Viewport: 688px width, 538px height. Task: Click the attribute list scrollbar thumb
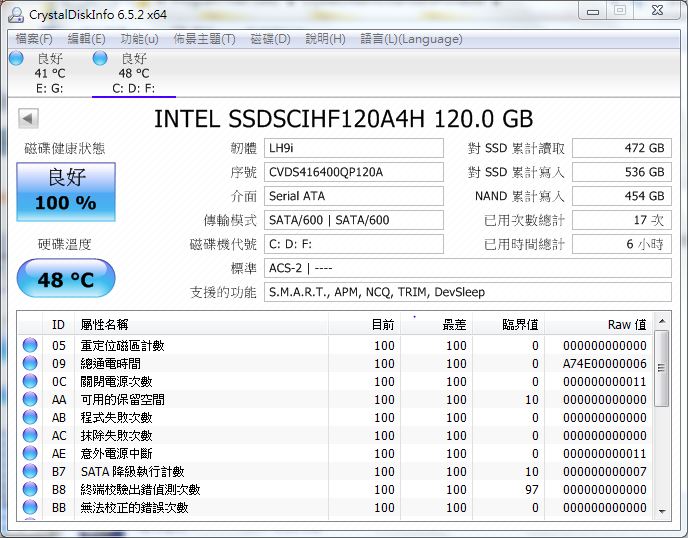coord(662,368)
